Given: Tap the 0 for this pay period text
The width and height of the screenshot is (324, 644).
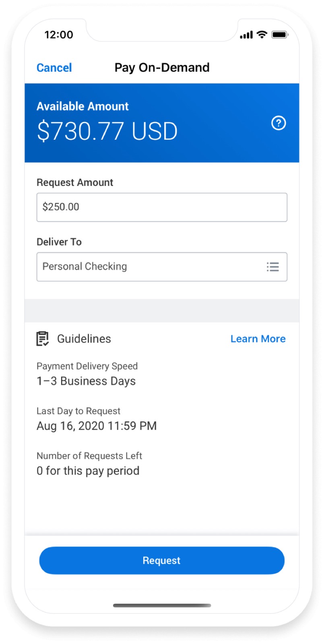Looking at the screenshot, I should click(x=88, y=471).
